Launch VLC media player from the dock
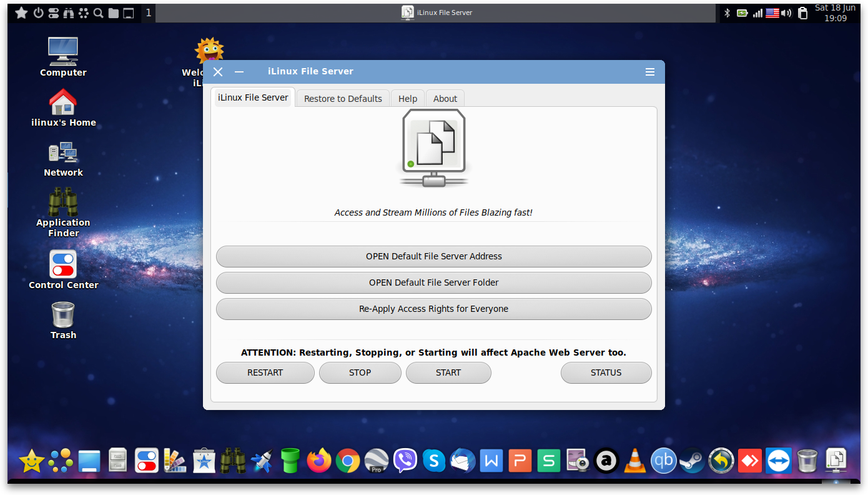 635,462
